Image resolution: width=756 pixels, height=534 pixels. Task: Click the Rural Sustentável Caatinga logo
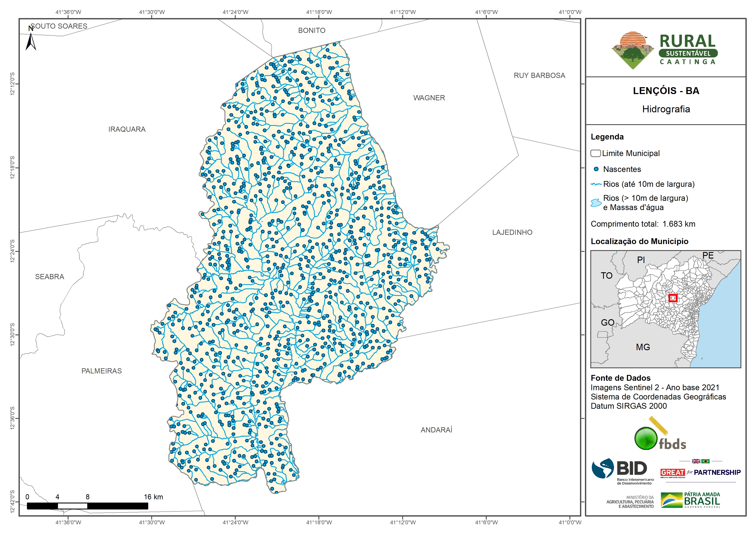pos(665,50)
